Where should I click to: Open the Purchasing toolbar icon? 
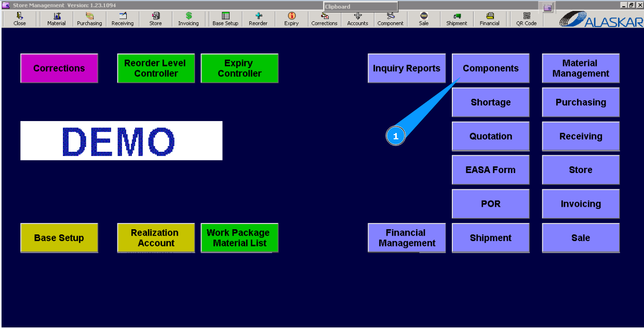[x=89, y=19]
